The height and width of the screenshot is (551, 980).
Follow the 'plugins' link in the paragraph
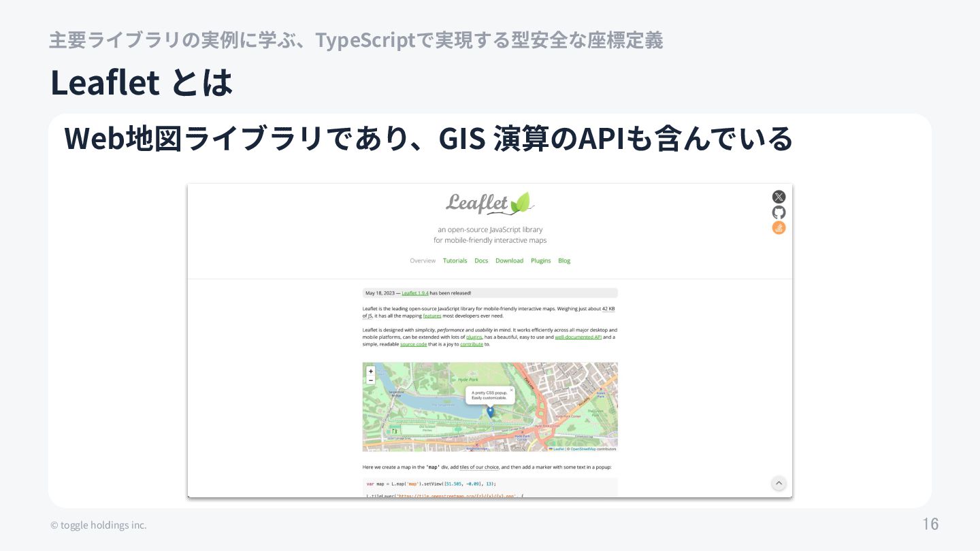[474, 337]
